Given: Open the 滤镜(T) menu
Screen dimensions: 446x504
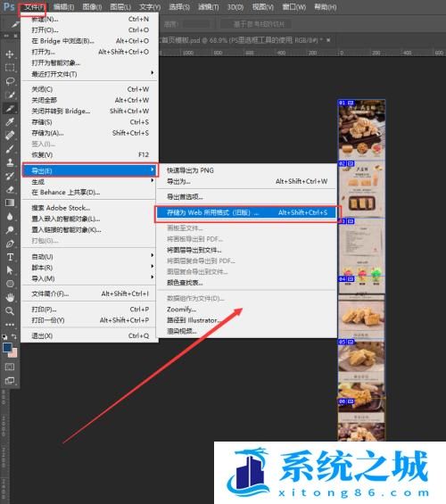Looking at the screenshot, I should (x=208, y=7).
